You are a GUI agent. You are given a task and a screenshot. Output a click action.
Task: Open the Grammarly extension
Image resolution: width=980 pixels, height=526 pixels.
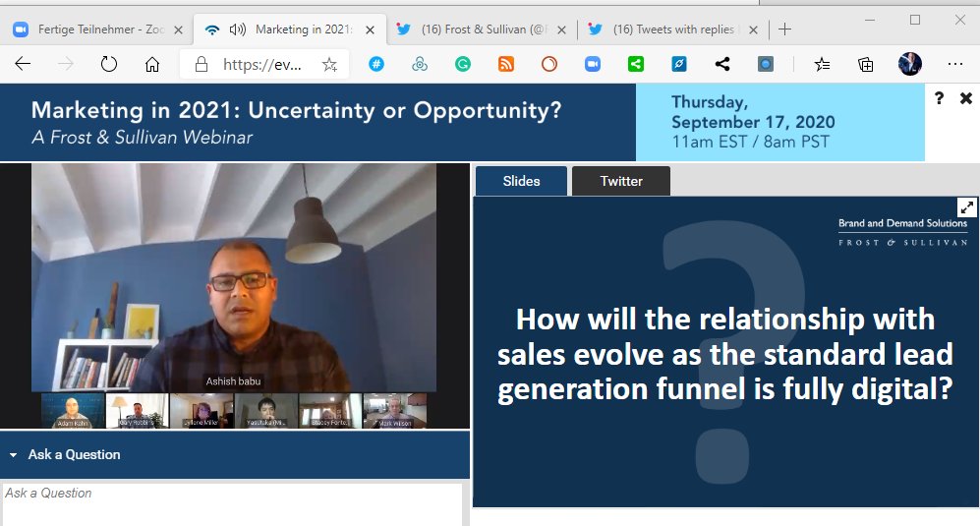tap(463, 64)
